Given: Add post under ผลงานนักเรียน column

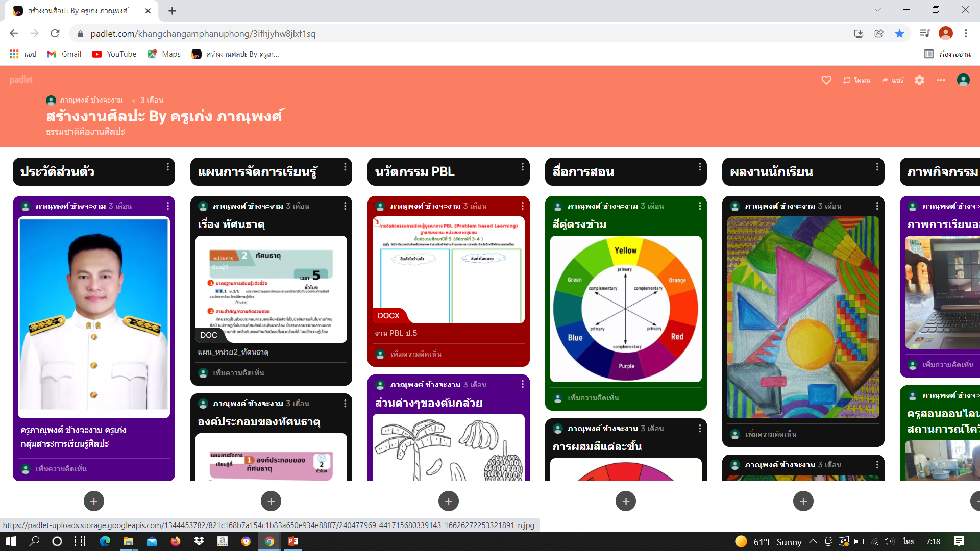Looking at the screenshot, I should [803, 501].
